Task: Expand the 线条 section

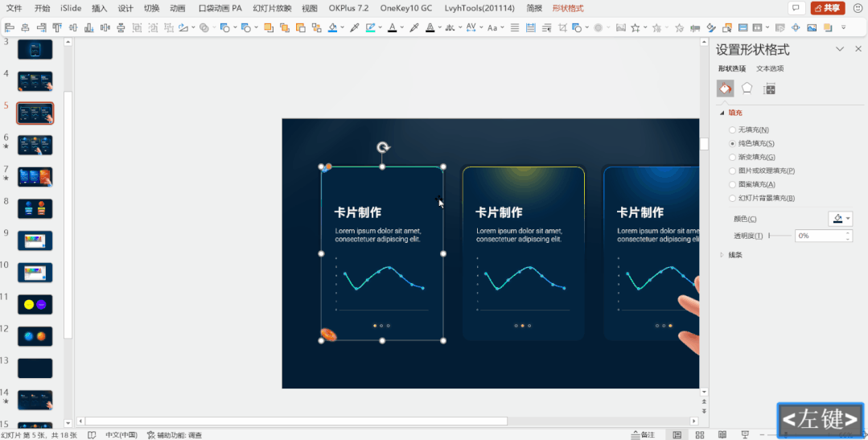Action: 722,255
